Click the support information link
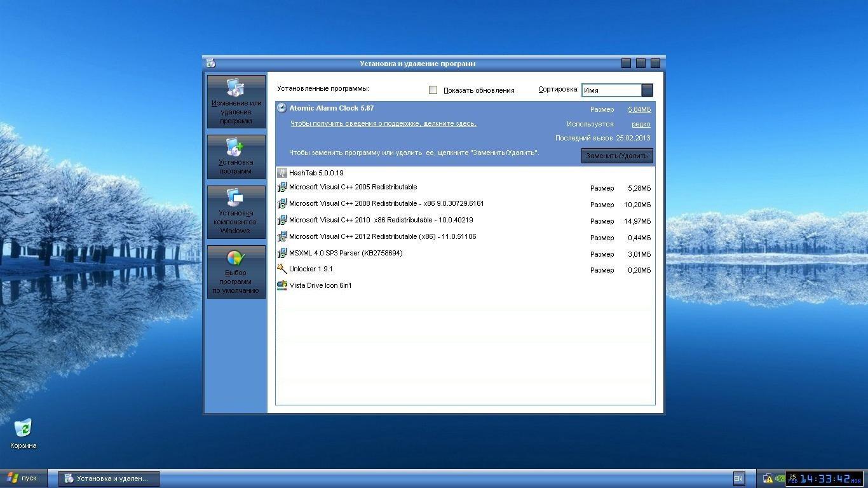Image resolution: width=868 pixels, height=488 pixels. (x=383, y=123)
